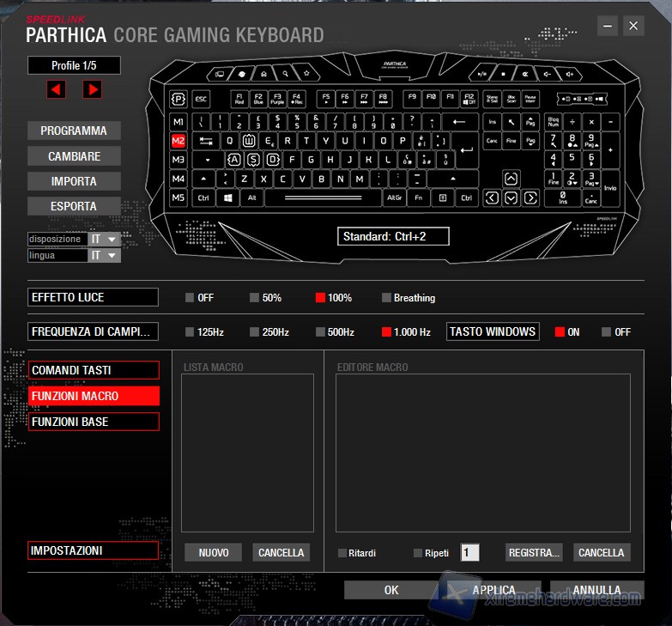Set light effect to OFF
Viewport: 672px width, 626px height.
click(x=190, y=298)
